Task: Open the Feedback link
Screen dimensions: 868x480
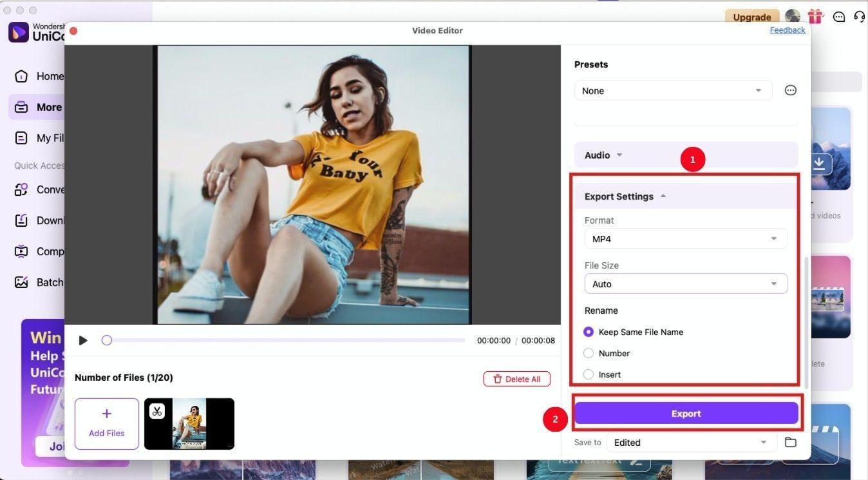Action: (x=788, y=30)
